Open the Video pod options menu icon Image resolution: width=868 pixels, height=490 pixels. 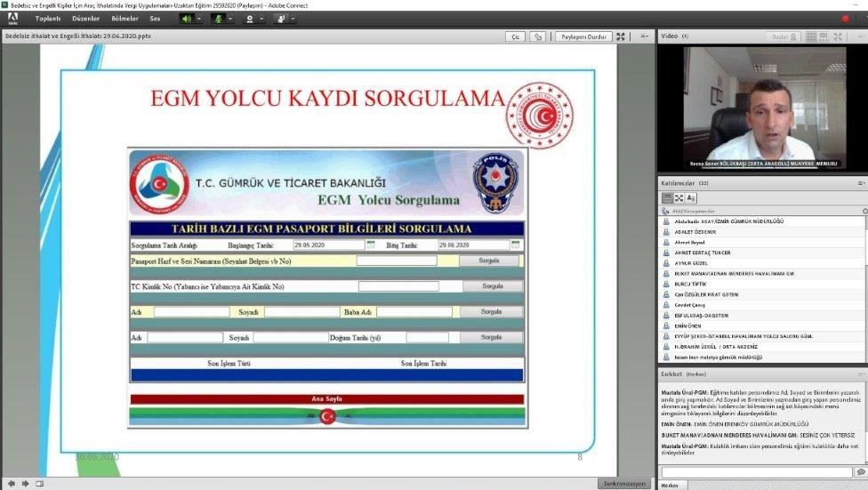click(x=860, y=36)
